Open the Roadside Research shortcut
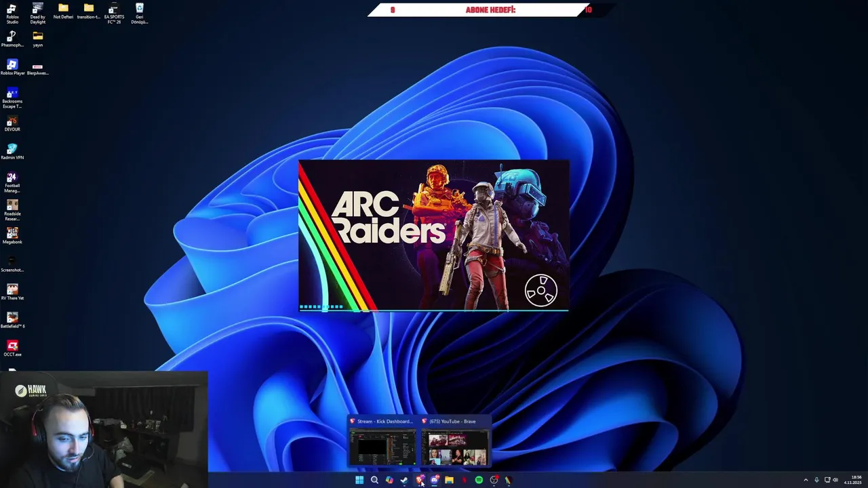868x488 pixels. pos(12,211)
